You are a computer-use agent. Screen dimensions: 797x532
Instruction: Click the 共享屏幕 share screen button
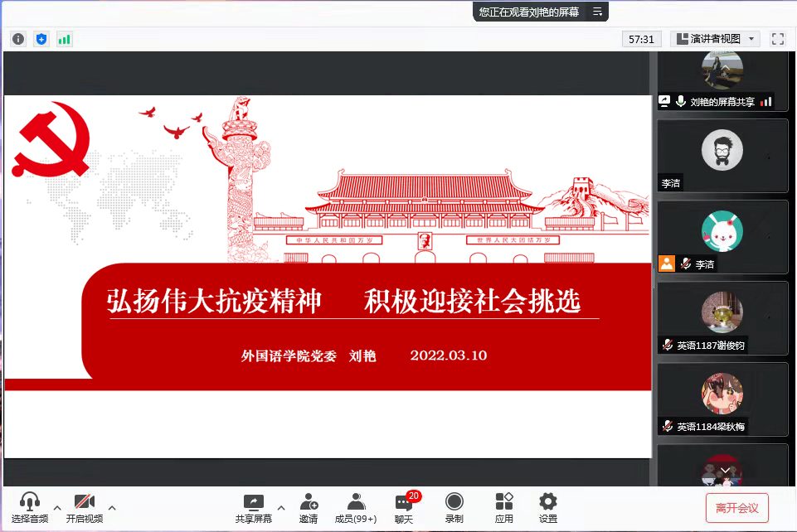[x=253, y=507]
